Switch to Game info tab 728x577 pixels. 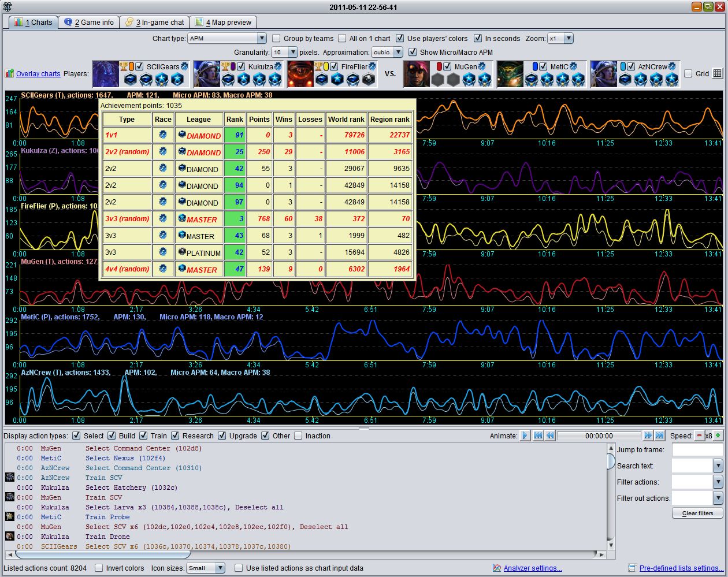[x=90, y=22]
